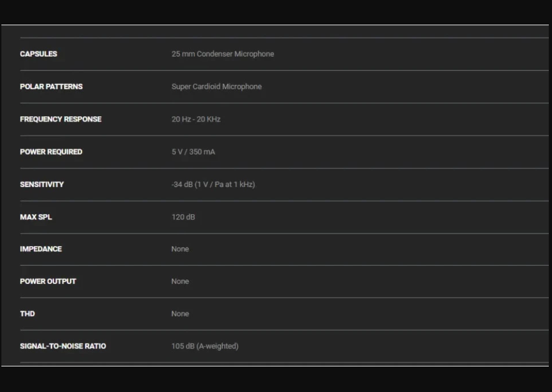Click the POWER REQUIRED label
This screenshot has height=392, width=552.
(x=51, y=152)
